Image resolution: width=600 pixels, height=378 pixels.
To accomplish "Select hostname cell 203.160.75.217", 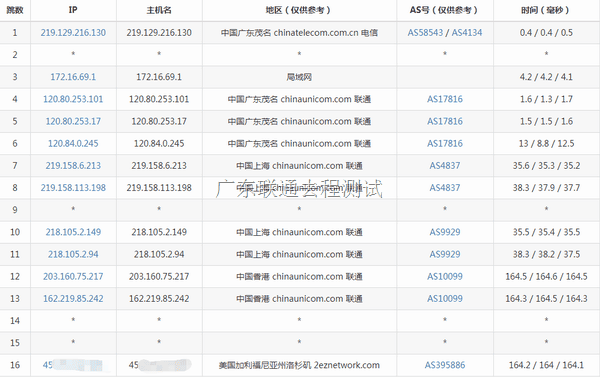I will [x=159, y=277].
